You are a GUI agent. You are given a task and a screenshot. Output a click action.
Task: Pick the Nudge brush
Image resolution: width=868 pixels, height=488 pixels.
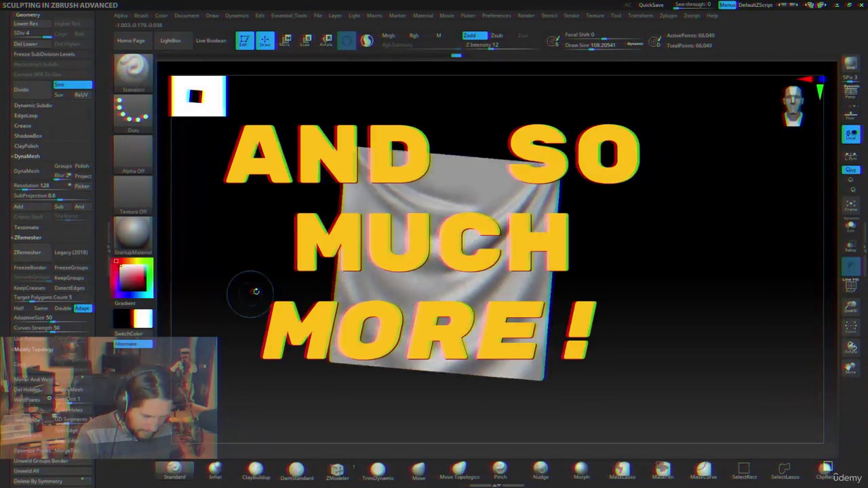(x=540, y=471)
